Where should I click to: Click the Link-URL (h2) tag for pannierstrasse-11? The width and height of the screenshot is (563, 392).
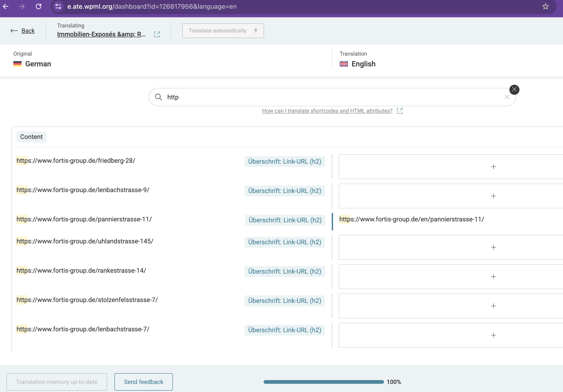click(x=285, y=220)
